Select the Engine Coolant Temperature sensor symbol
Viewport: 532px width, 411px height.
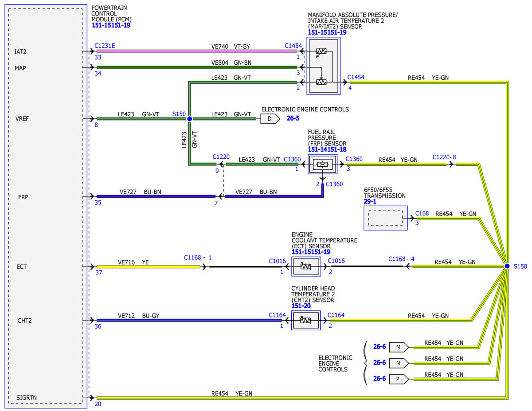click(x=305, y=266)
